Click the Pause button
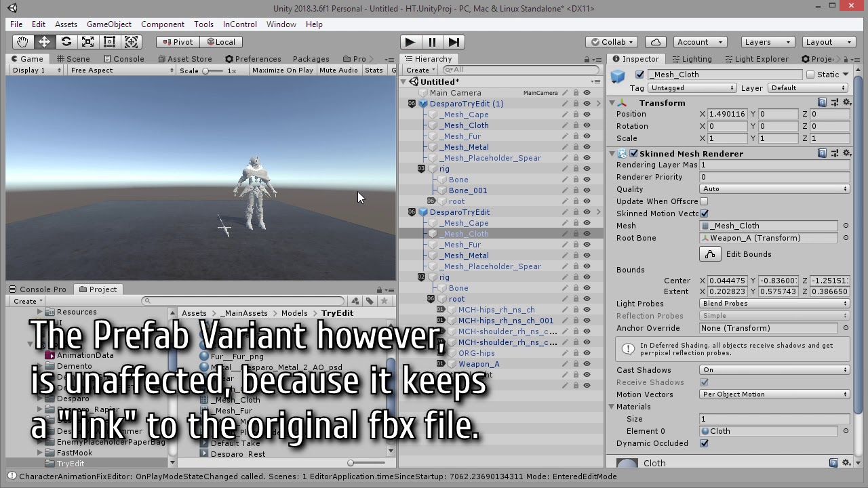This screenshot has height=488, width=868. tap(432, 42)
